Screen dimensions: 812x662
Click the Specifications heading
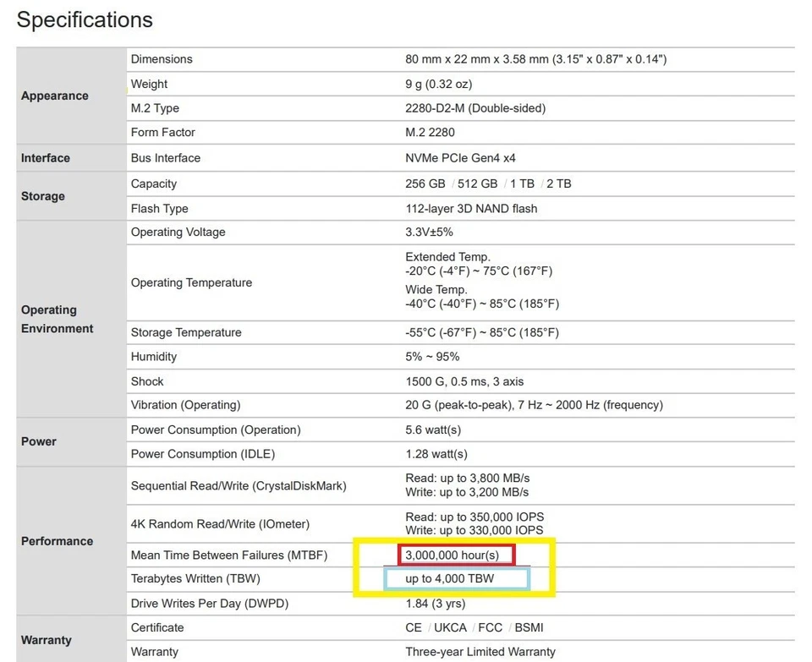pos(85,20)
